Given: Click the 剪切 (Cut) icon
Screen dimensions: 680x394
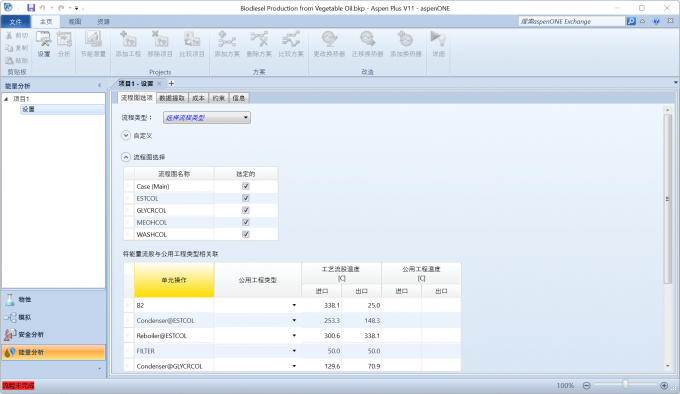Looking at the screenshot, I should [9, 36].
